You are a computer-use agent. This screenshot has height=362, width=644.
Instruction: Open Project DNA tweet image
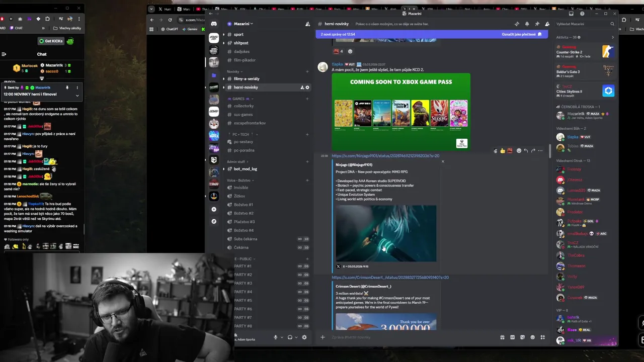click(386, 233)
